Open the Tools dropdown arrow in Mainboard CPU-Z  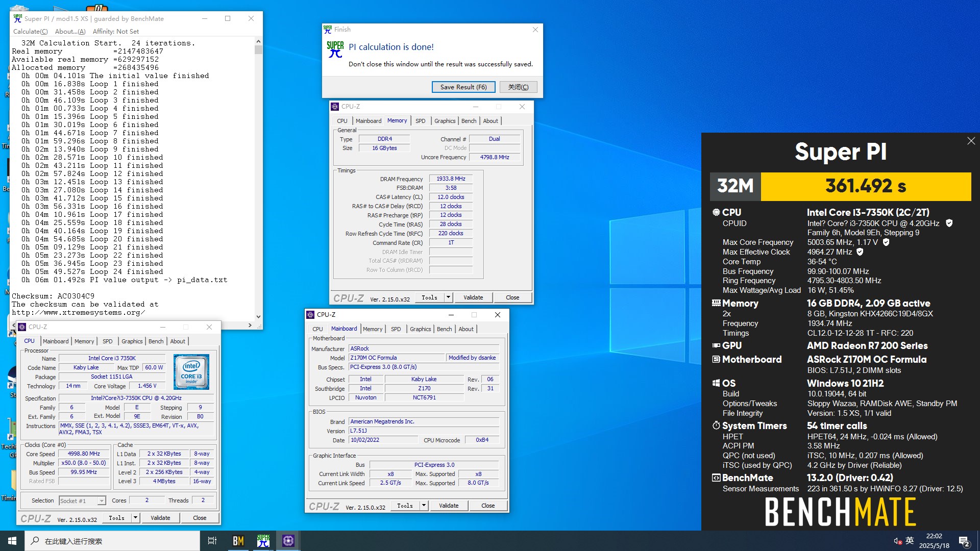pyautogui.click(x=424, y=506)
